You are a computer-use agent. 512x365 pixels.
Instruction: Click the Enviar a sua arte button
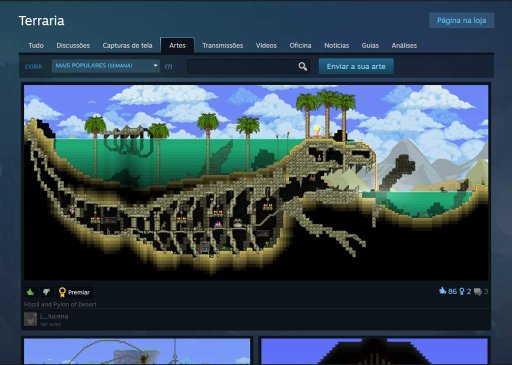point(356,66)
